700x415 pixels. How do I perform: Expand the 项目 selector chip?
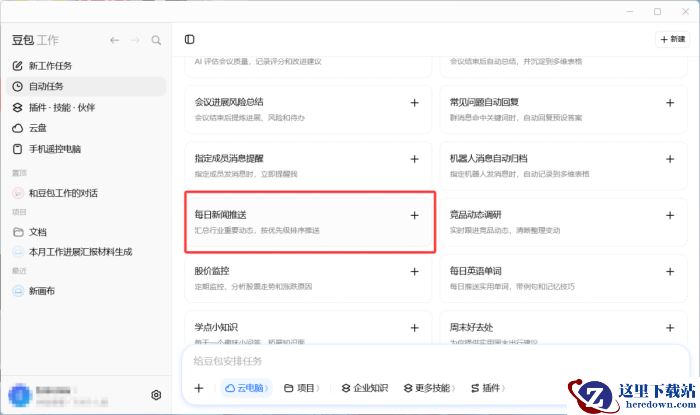pos(302,388)
